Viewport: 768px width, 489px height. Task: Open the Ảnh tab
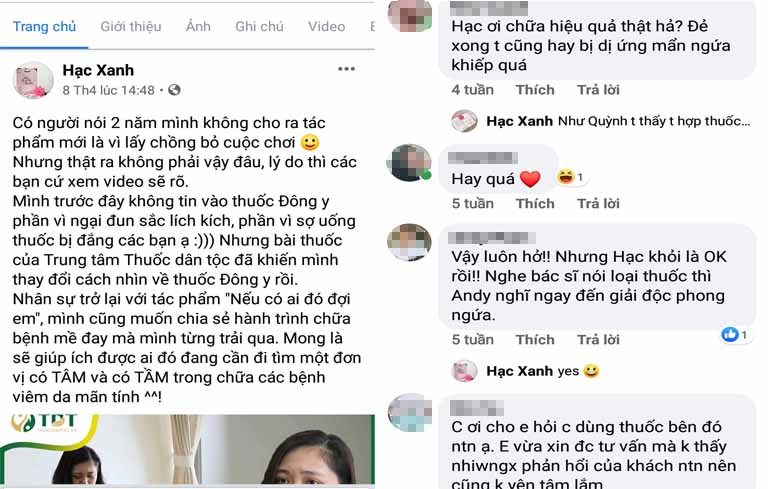click(x=198, y=26)
